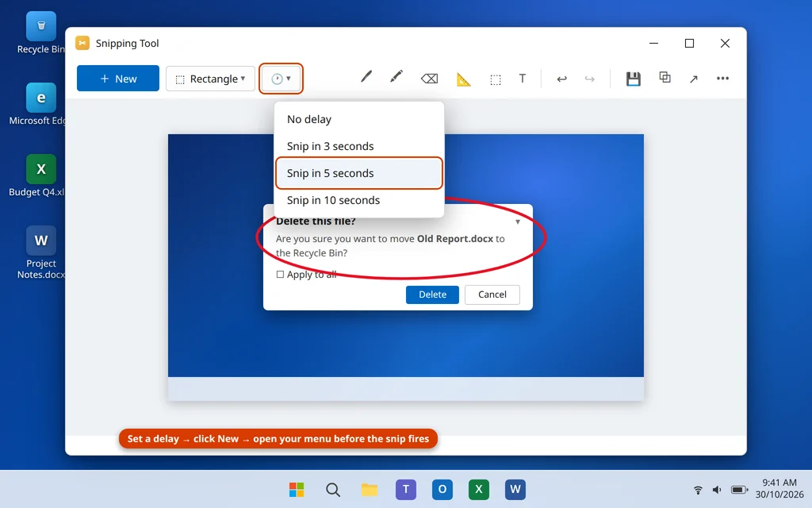Open Outlook from the taskbar

[442, 489]
